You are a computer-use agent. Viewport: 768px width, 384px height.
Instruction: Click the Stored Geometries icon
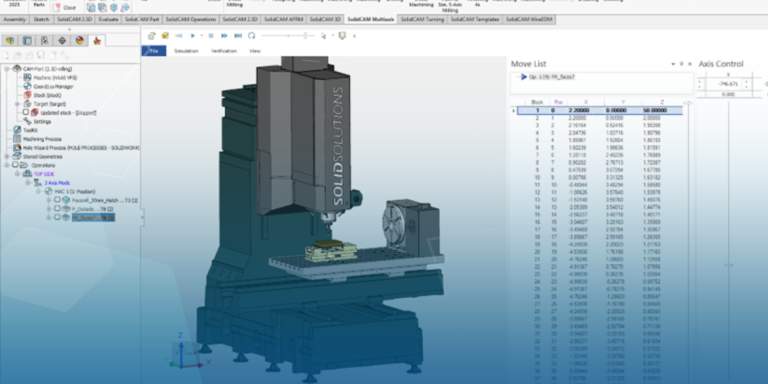point(17,156)
